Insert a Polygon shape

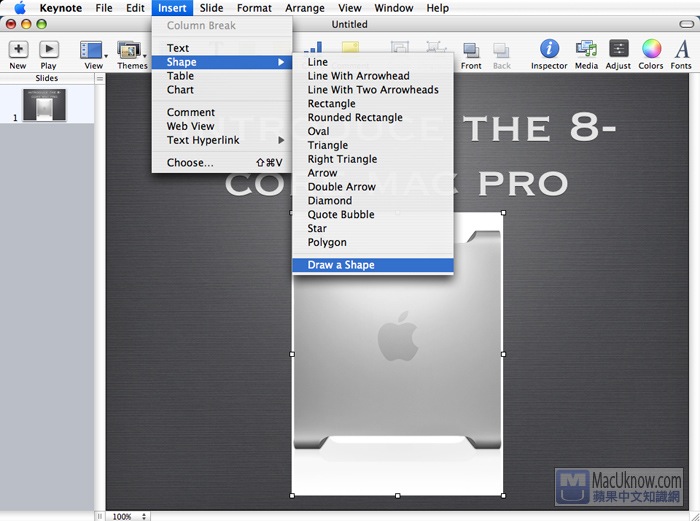click(373, 242)
